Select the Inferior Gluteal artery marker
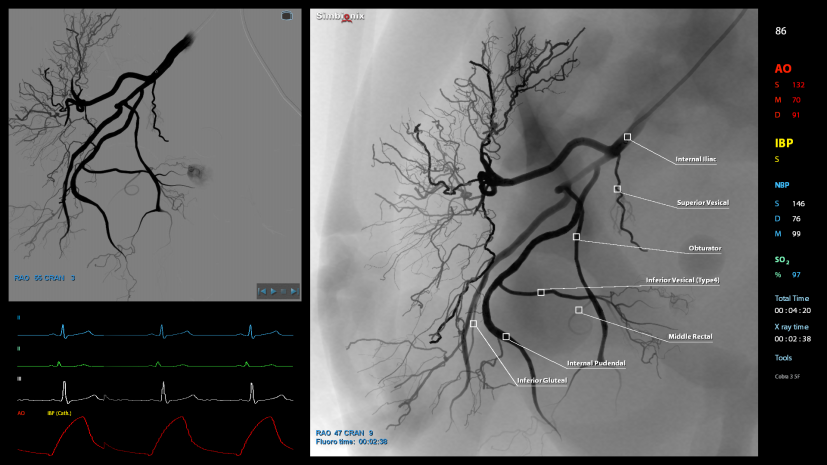 pyautogui.click(x=473, y=323)
